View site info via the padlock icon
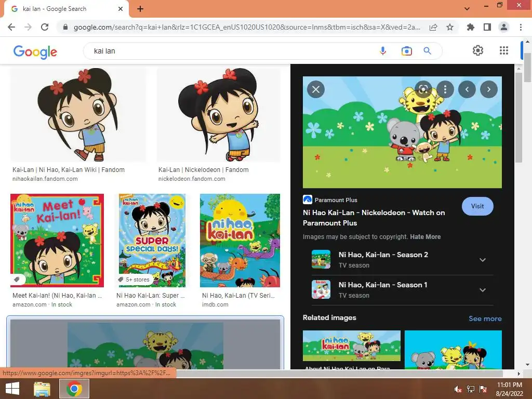Screen dimensions: 532x399 click(x=65, y=27)
